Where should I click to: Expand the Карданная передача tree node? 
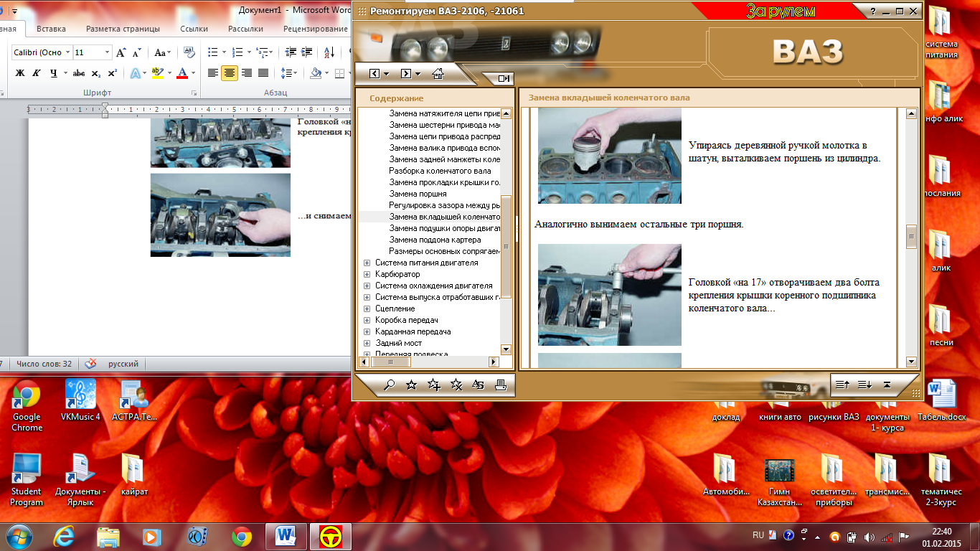[367, 331]
